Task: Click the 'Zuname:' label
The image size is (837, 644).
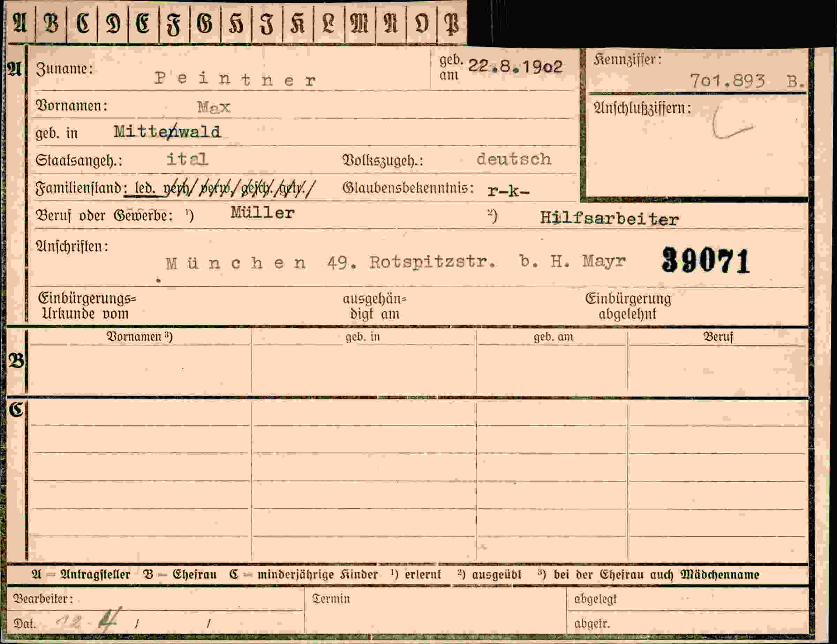Action: click(x=65, y=69)
